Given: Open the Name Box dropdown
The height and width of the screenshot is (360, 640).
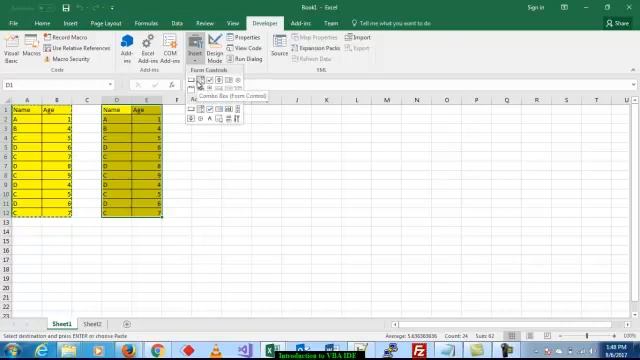Looking at the screenshot, I should (110, 85).
